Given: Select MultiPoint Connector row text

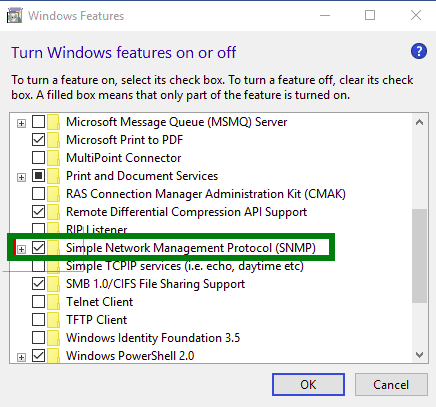Looking at the screenshot, I should coord(124,158).
